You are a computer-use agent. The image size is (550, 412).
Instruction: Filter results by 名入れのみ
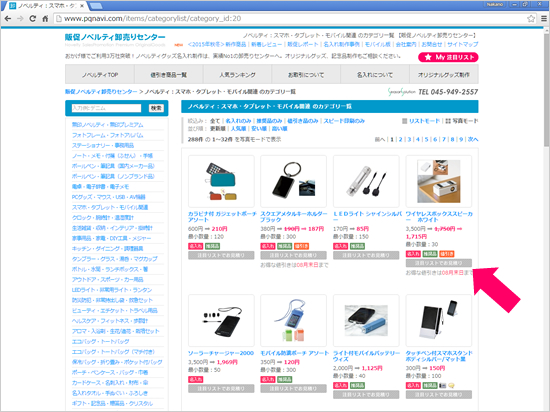pyautogui.click(x=239, y=121)
